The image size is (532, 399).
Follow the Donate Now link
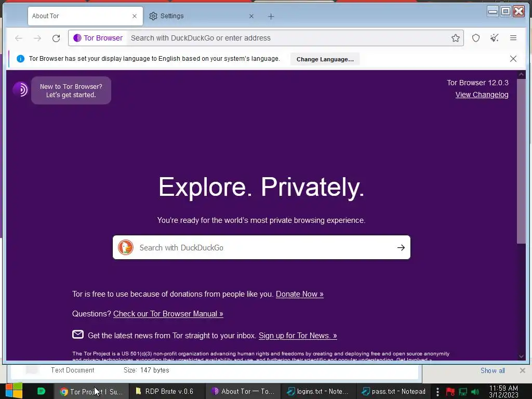(x=299, y=294)
